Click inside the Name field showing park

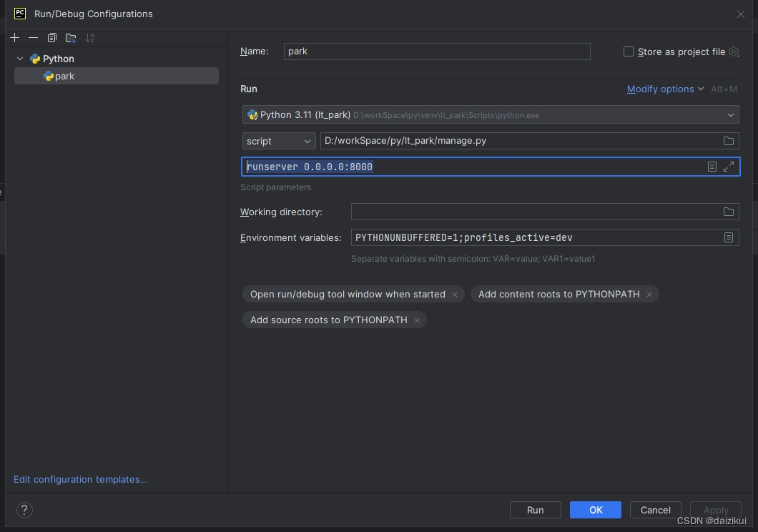[x=436, y=51]
